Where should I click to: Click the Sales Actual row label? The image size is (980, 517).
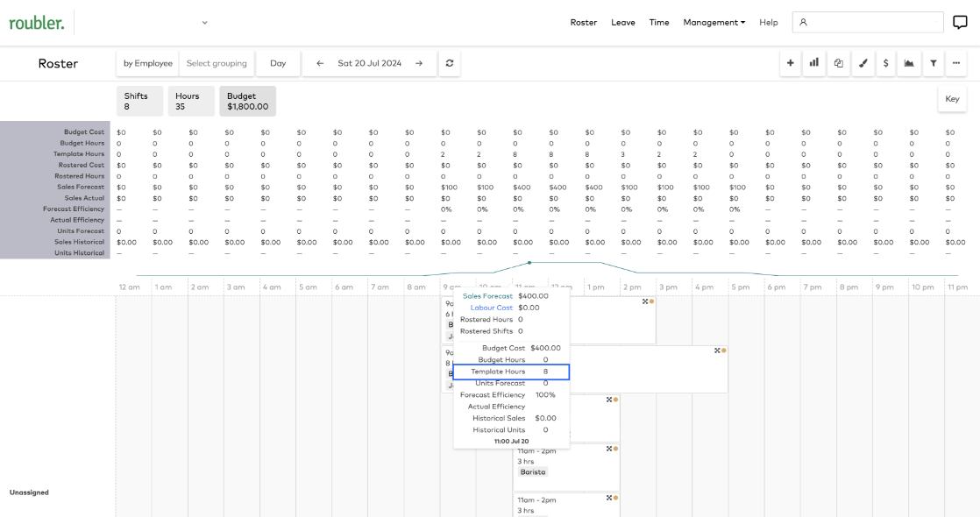[84, 198]
